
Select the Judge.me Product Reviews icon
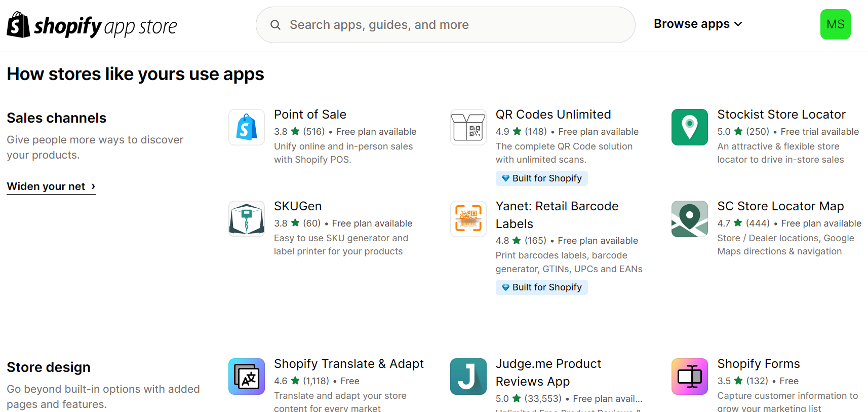tap(468, 377)
